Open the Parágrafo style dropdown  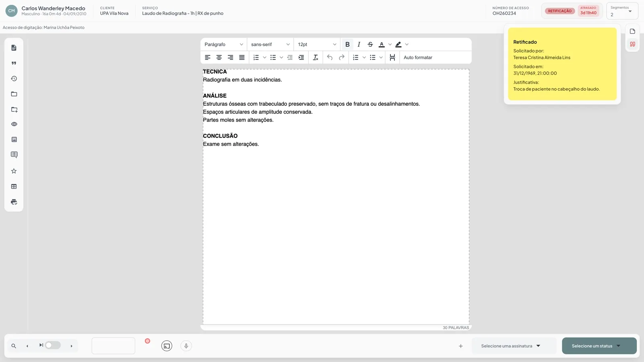pyautogui.click(x=224, y=44)
